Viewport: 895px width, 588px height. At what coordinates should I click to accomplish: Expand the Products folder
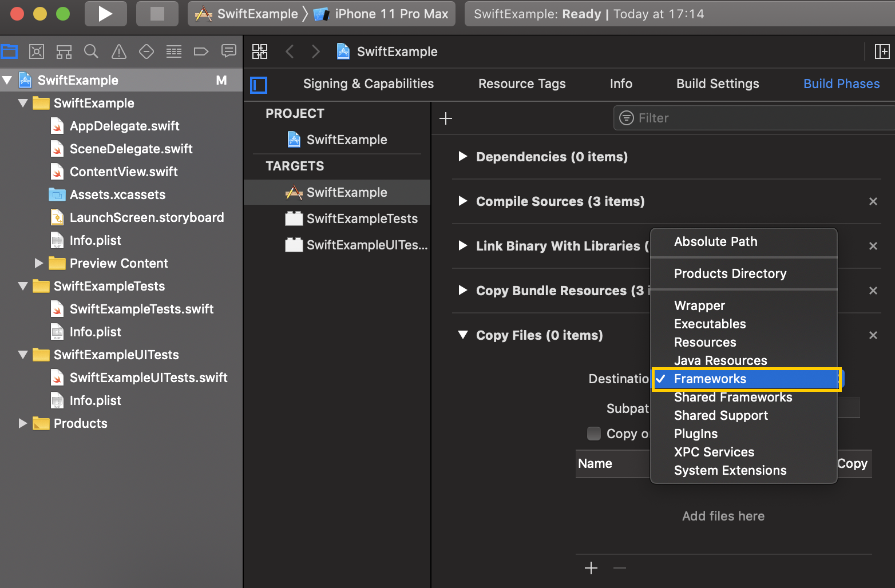pyautogui.click(x=23, y=423)
